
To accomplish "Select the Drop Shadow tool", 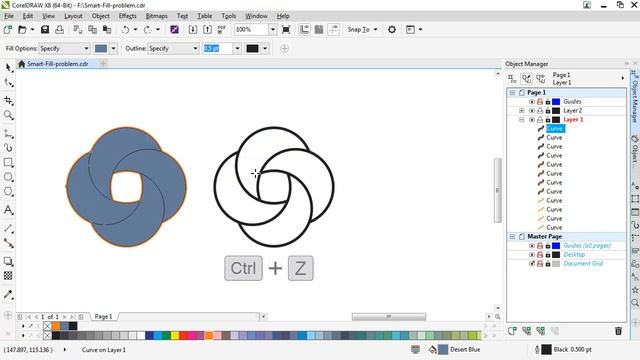I will tap(8, 261).
